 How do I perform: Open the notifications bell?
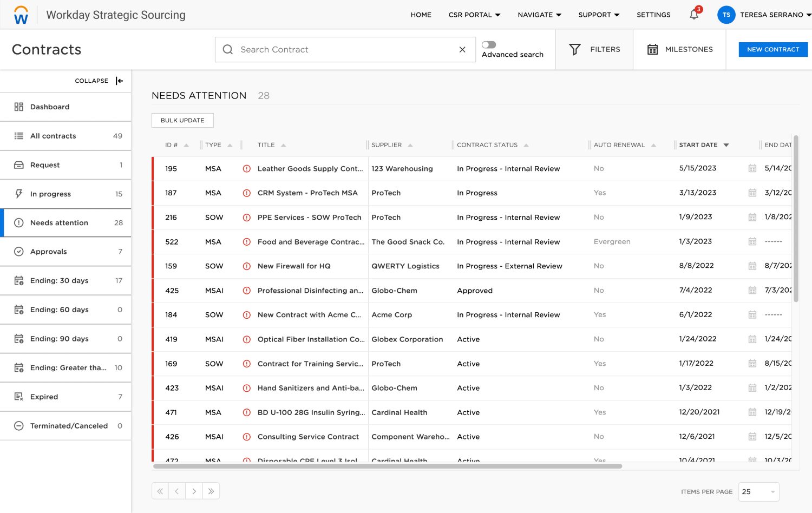(x=693, y=15)
